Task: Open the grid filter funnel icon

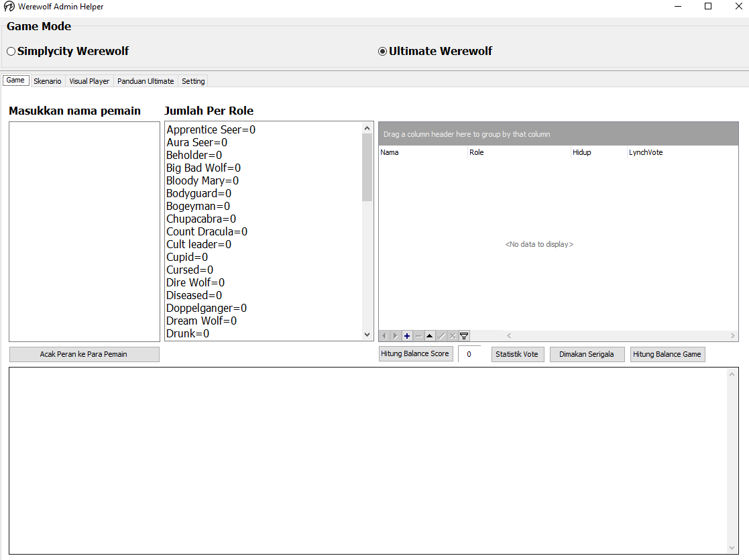Action: pyautogui.click(x=464, y=336)
